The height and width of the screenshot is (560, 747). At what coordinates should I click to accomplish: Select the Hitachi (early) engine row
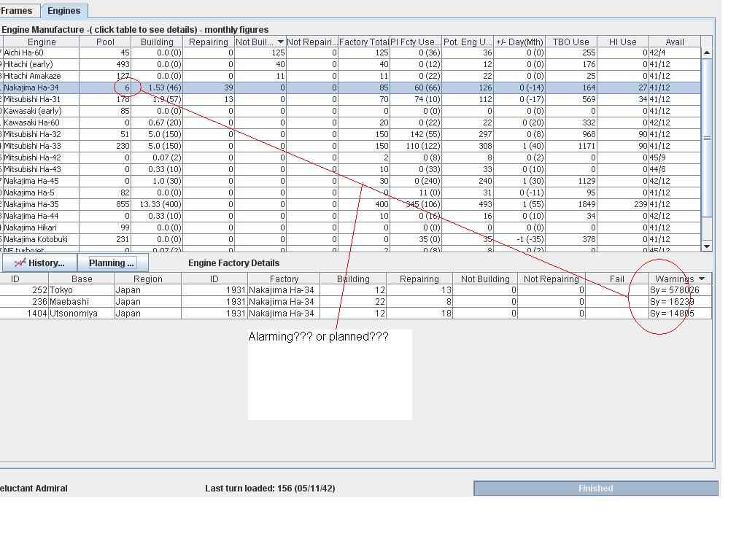click(x=350, y=64)
